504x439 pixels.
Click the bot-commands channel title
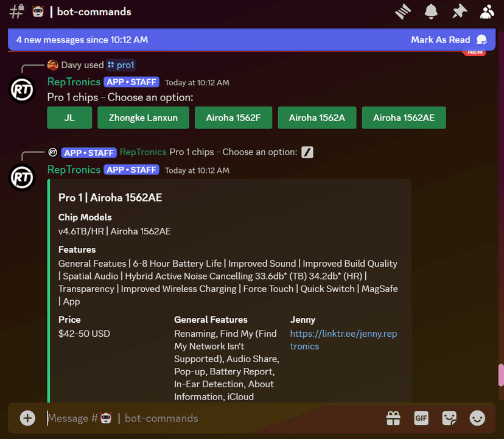(94, 12)
